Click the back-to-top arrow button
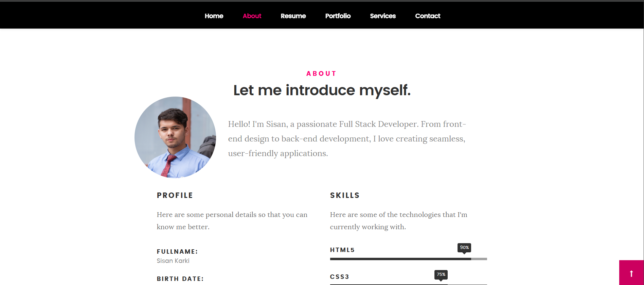The width and height of the screenshot is (644, 285). pyautogui.click(x=631, y=273)
